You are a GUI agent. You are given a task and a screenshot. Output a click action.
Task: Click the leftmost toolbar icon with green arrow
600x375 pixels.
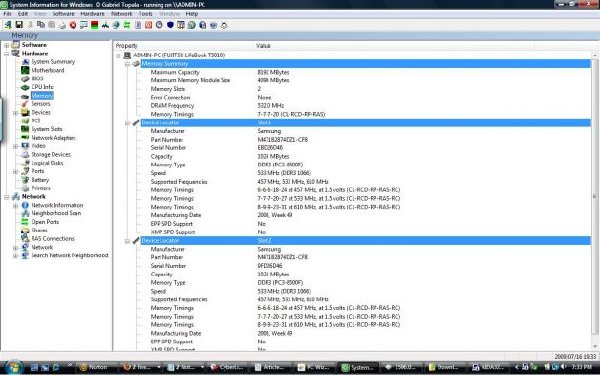pos(8,25)
